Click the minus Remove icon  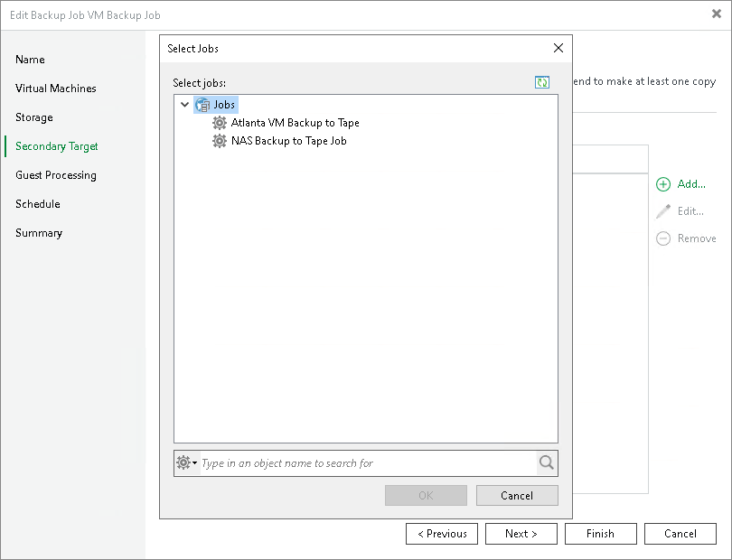point(663,238)
